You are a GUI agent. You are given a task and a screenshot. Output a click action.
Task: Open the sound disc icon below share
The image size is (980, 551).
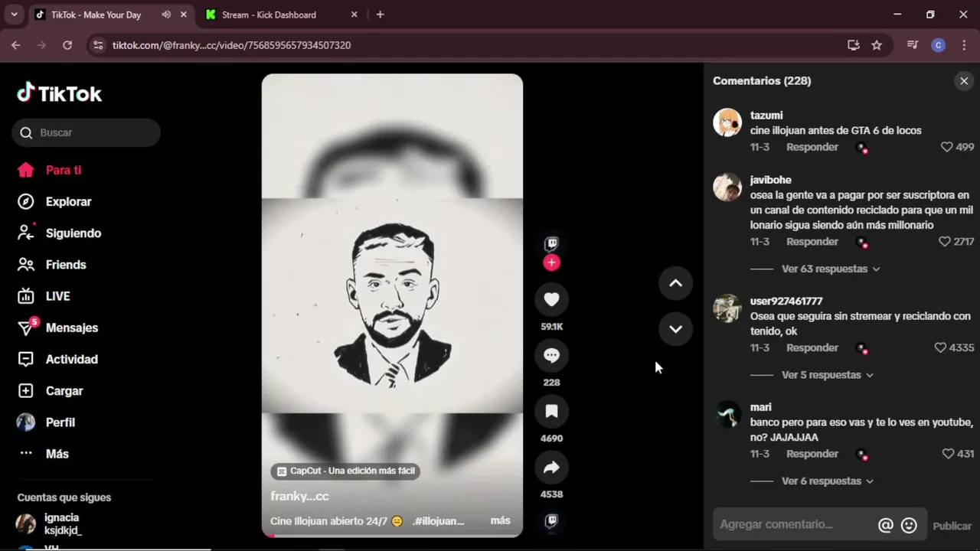point(551,522)
